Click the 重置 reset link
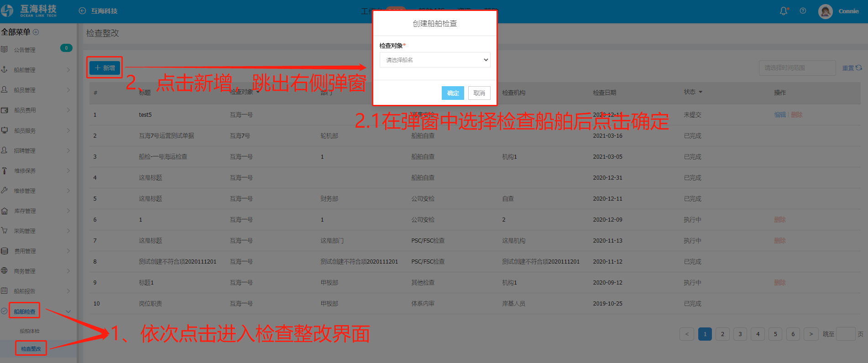Screen dimensions: 868x363 pyautogui.click(x=848, y=68)
